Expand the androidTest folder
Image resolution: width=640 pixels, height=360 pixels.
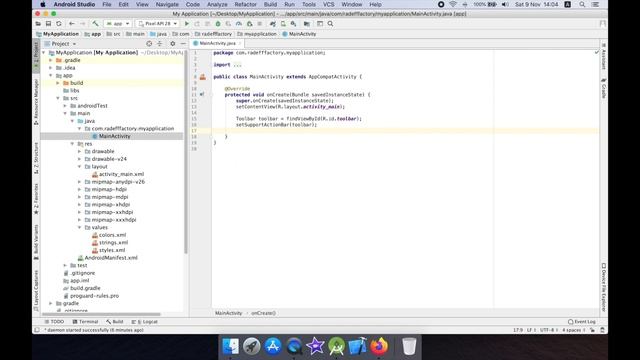[x=65, y=106]
